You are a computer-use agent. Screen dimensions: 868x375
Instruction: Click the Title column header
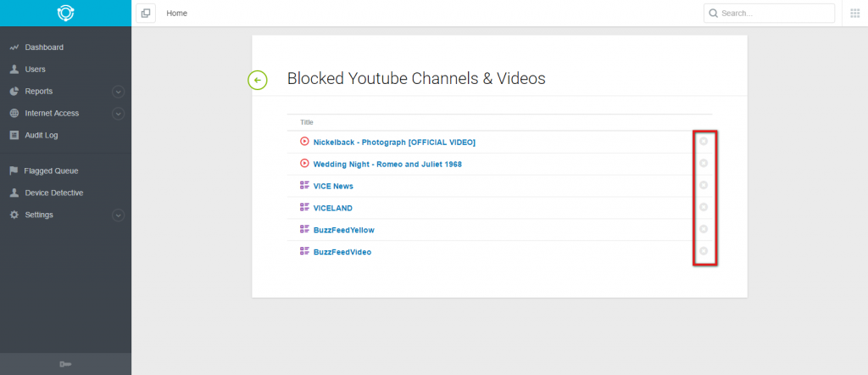[307, 122]
